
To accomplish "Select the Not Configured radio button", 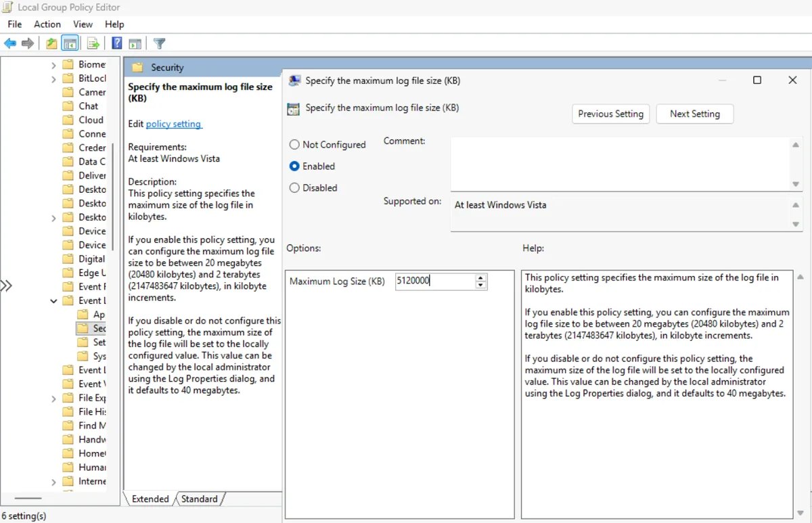I will coord(294,145).
